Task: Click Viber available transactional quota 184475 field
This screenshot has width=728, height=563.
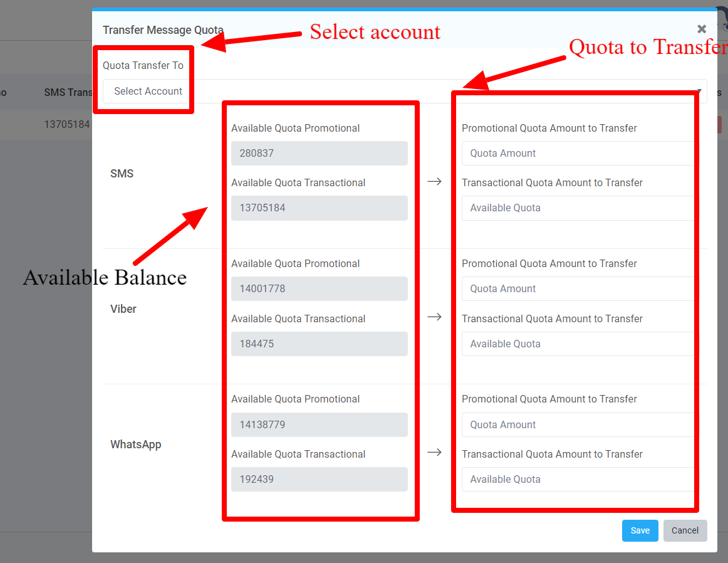Action: [x=319, y=344]
